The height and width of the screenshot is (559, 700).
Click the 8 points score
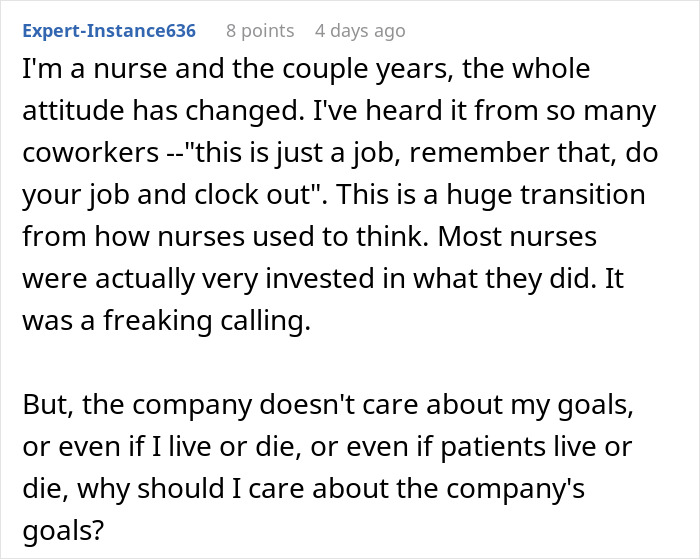click(260, 31)
